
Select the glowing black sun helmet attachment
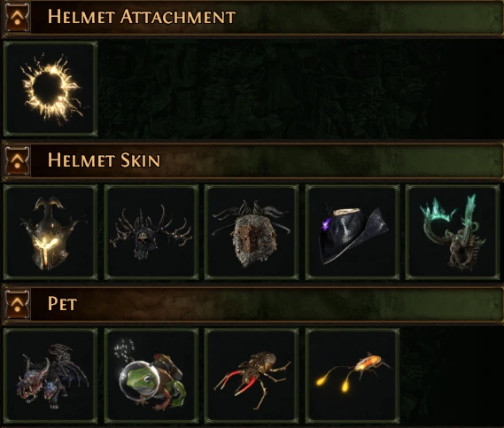(x=50, y=89)
